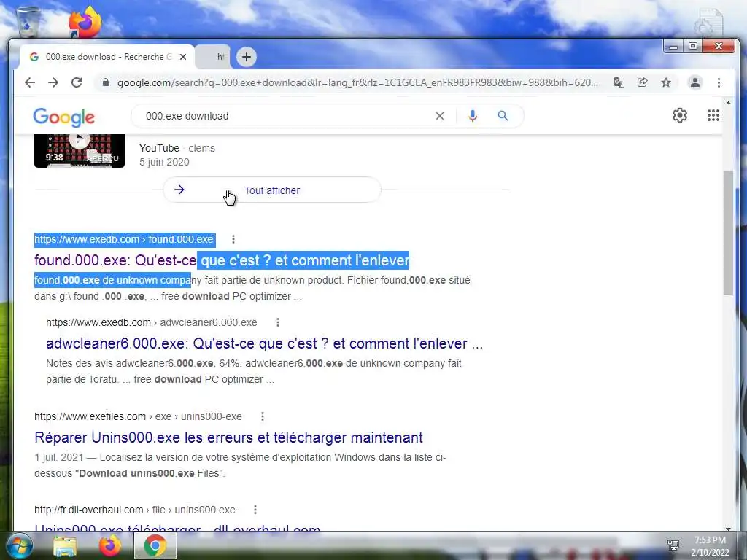Open options for found.000.exe result
This screenshot has height=560, width=747.
pos(233,239)
